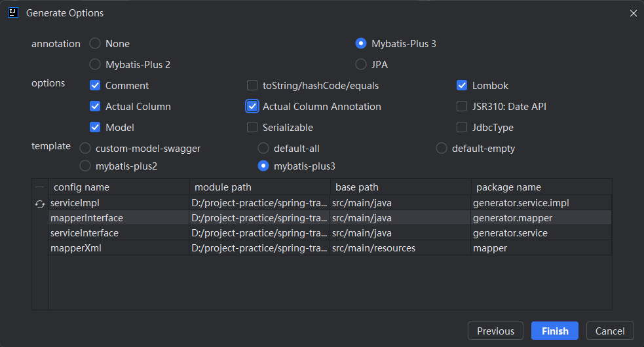Choose the JPA annotation option
Viewport: 644px width, 347px height.
(x=361, y=65)
